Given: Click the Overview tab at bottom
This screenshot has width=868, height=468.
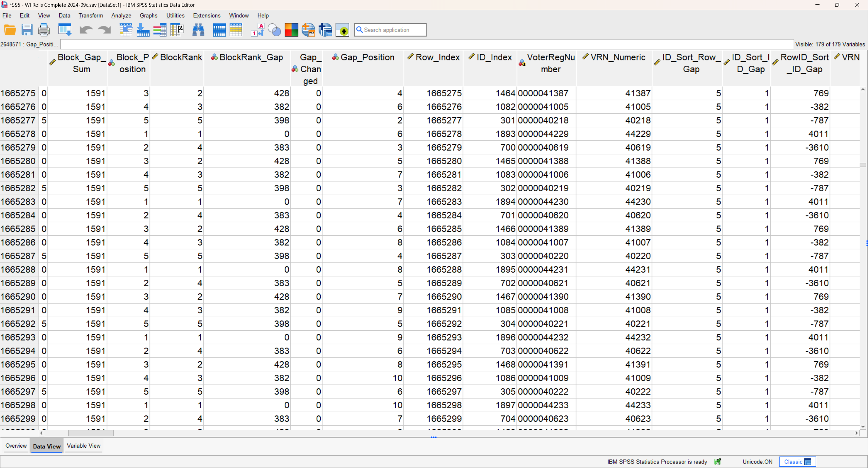Looking at the screenshot, I should (x=16, y=446).
